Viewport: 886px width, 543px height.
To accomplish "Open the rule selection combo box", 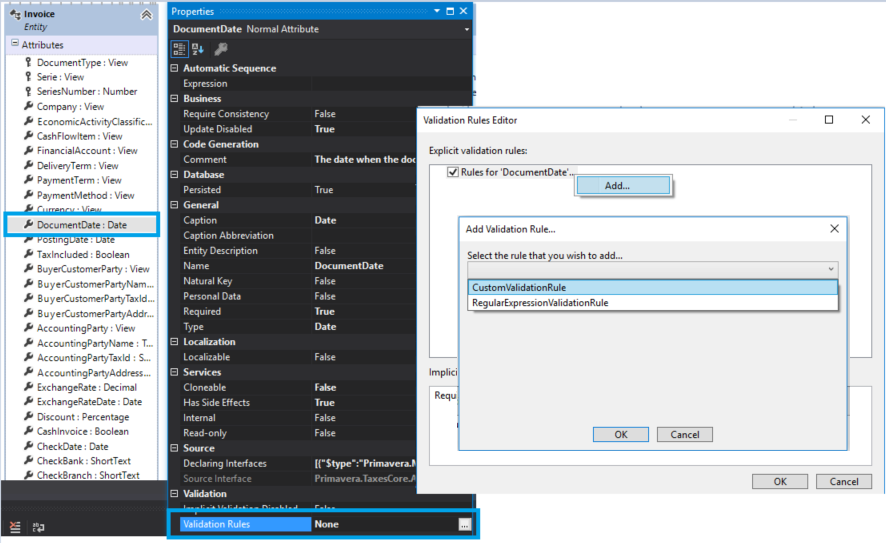I will [653, 269].
